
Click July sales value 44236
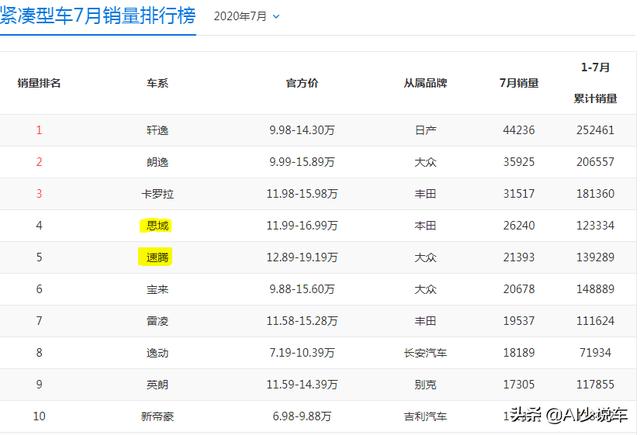pos(519,130)
